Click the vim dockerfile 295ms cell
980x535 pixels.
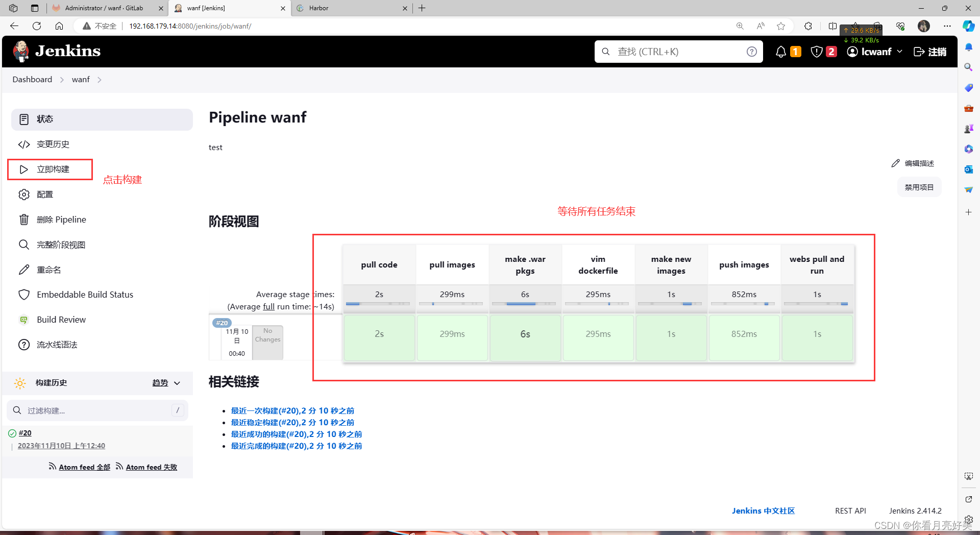[598, 338]
